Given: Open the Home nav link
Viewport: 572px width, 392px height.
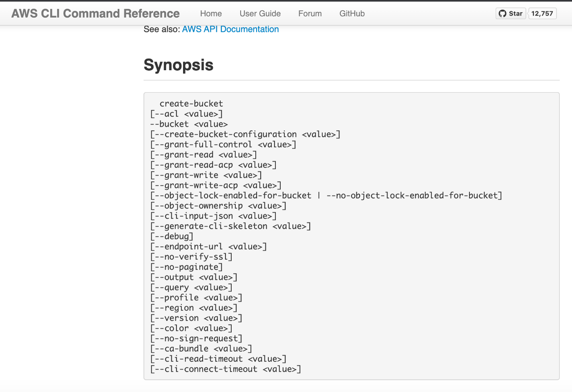Looking at the screenshot, I should point(211,13).
